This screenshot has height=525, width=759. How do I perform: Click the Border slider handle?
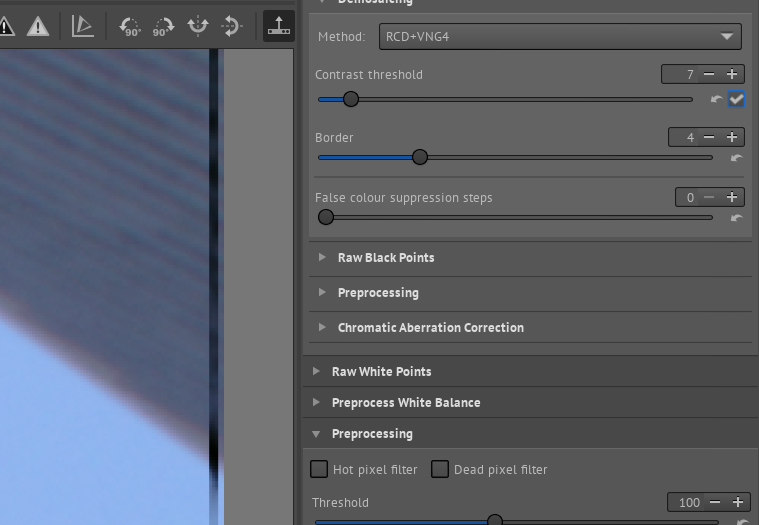420,157
